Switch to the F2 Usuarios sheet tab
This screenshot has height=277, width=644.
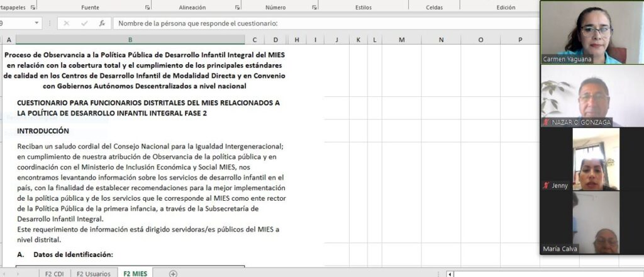click(x=93, y=273)
